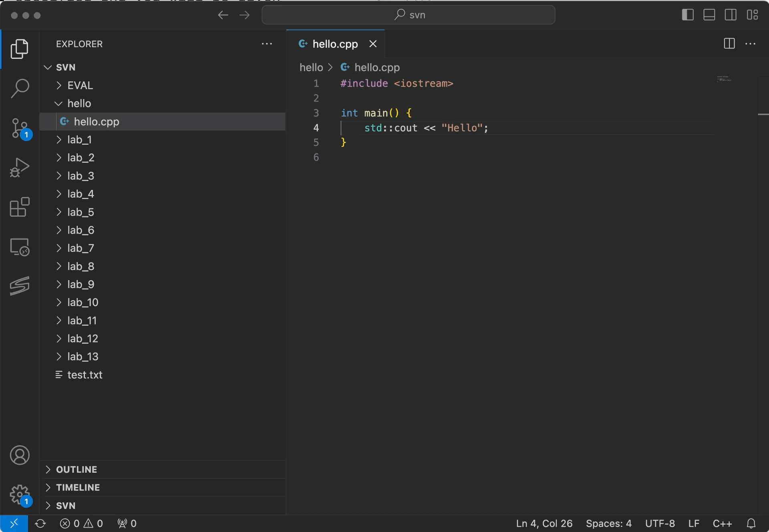769x532 pixels.
Task: Open Explorer views and more actions menu
Action: pos(267,44)
